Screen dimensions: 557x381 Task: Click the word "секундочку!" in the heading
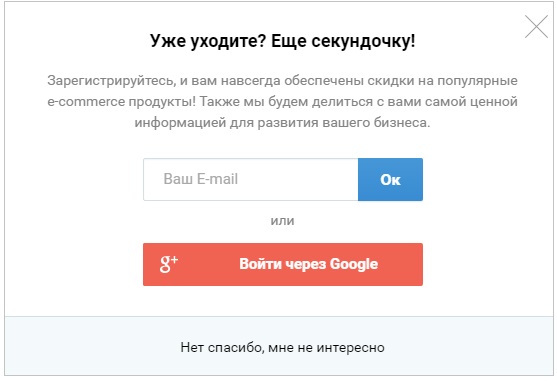click(363, 41)
